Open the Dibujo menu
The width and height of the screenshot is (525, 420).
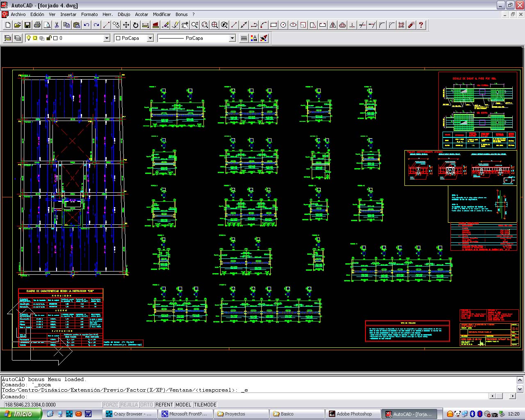(124, 14)
